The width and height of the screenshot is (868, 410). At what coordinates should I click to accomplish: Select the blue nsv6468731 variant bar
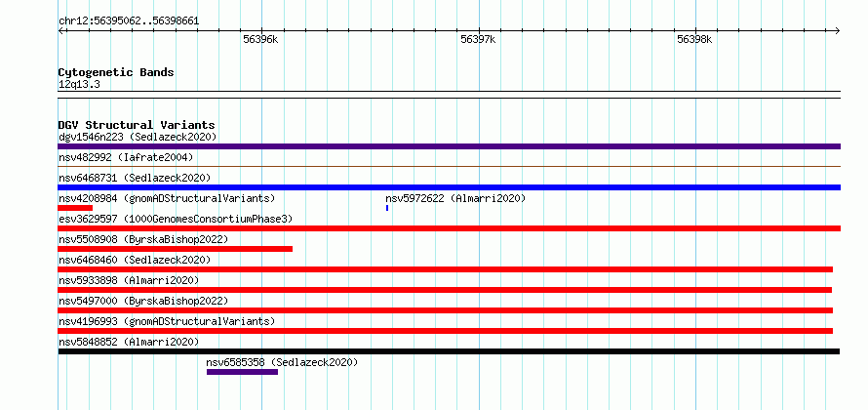pyautogui.click(x=449, y=187)
